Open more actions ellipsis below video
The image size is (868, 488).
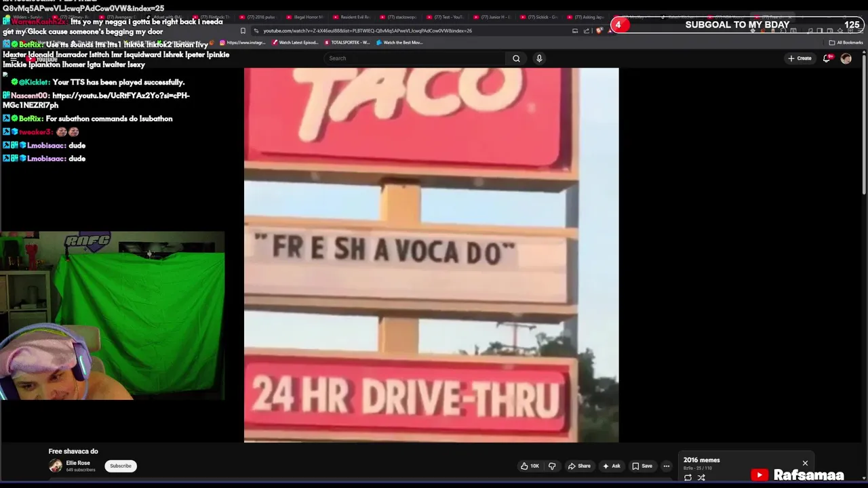[x=666, y=466]
